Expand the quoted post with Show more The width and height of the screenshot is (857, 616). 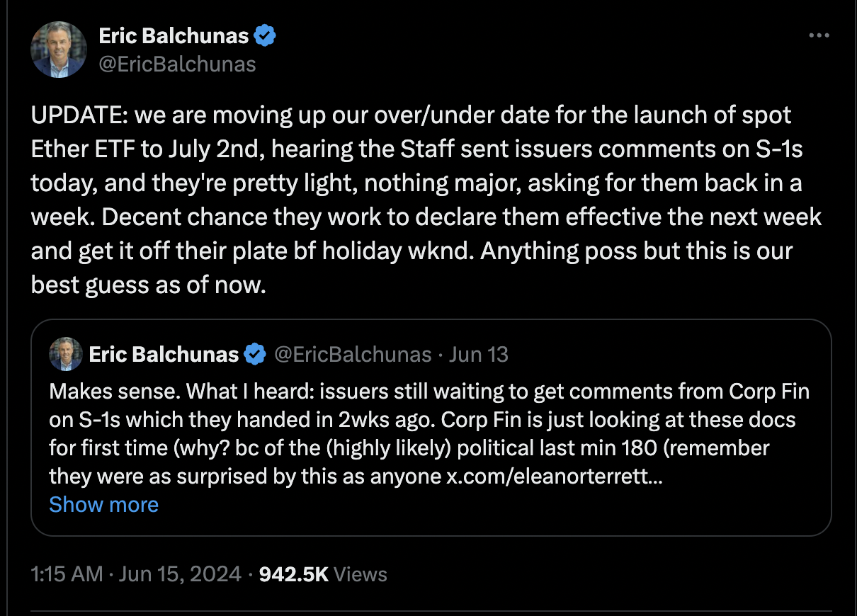coord(104,504)
